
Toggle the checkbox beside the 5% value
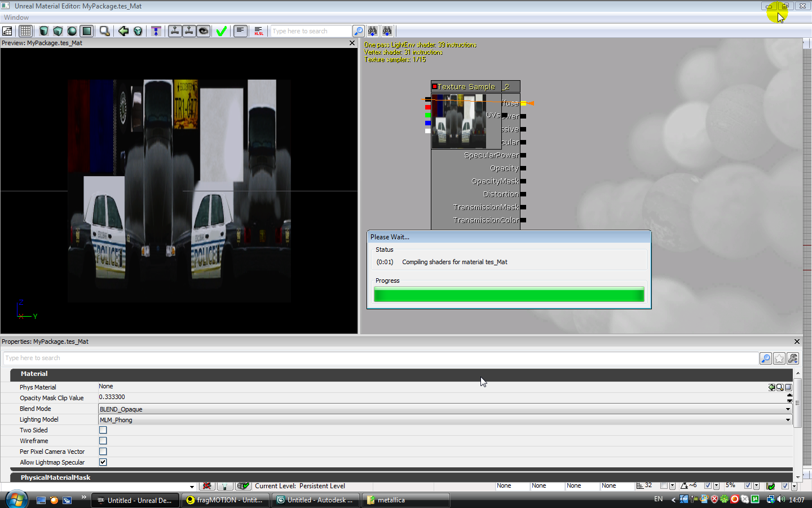[x=748, y=485]
